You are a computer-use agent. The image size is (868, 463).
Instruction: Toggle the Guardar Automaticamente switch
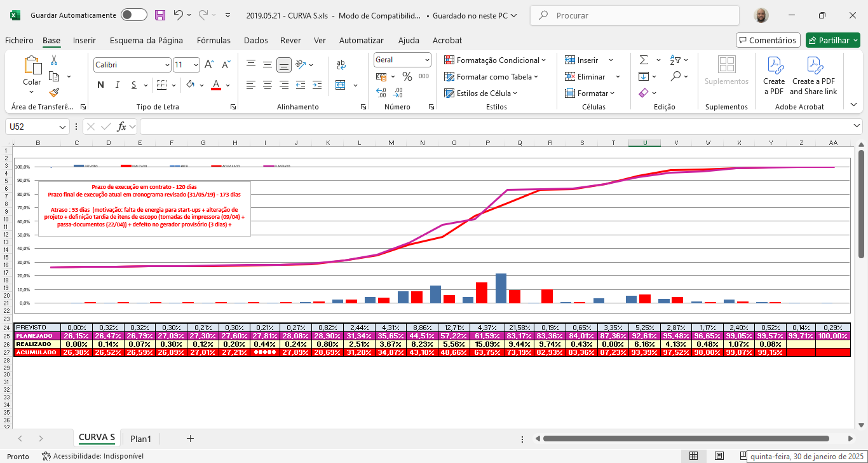[133, 15]
